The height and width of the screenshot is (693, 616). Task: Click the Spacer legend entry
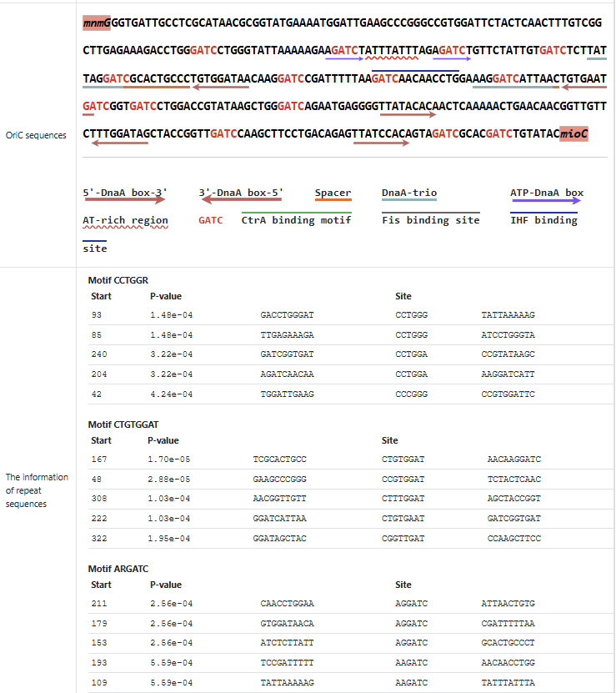333,194
